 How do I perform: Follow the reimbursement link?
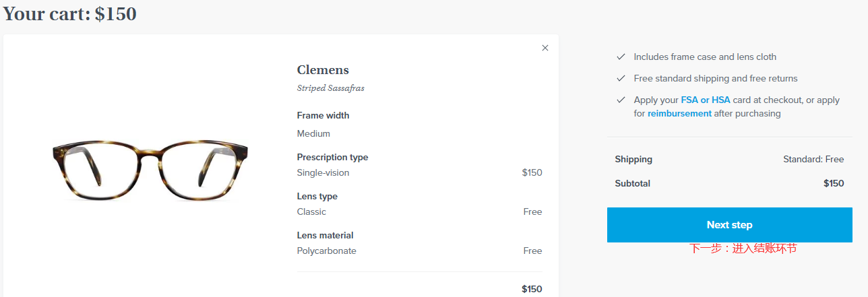coord(679,114)
